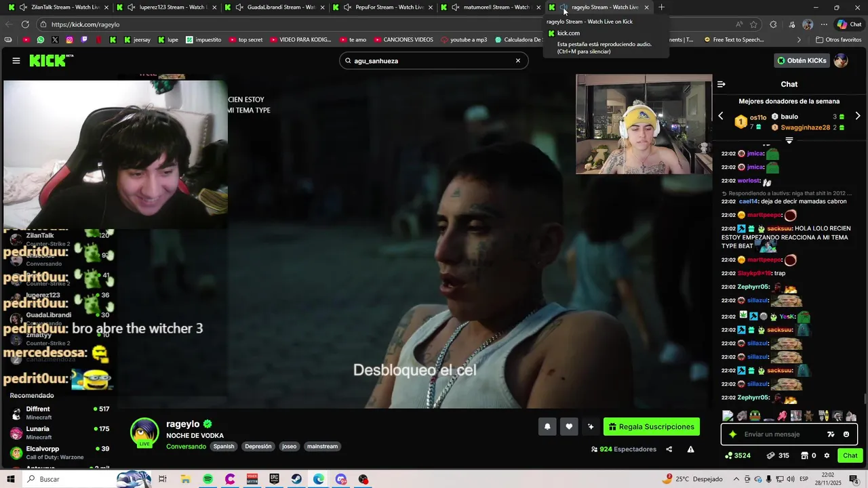Open rageylo channel avatar

pos(144,432)
